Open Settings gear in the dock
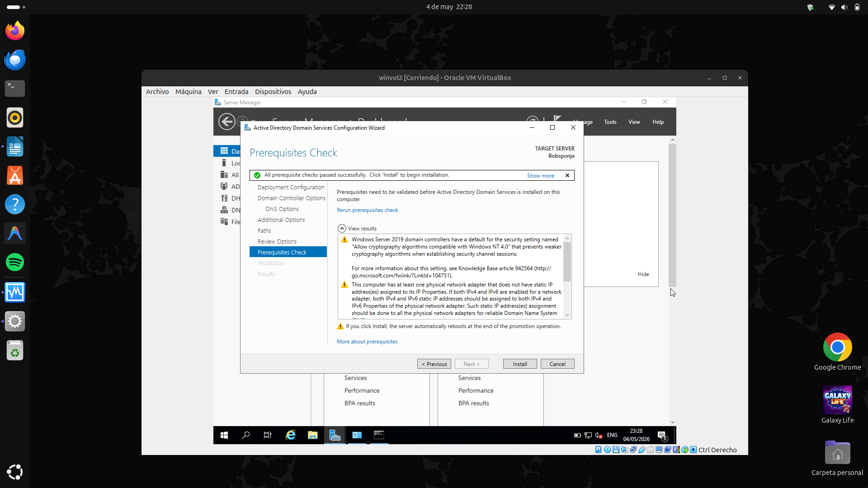Screen dimensions: 868x488 point(15,321)
